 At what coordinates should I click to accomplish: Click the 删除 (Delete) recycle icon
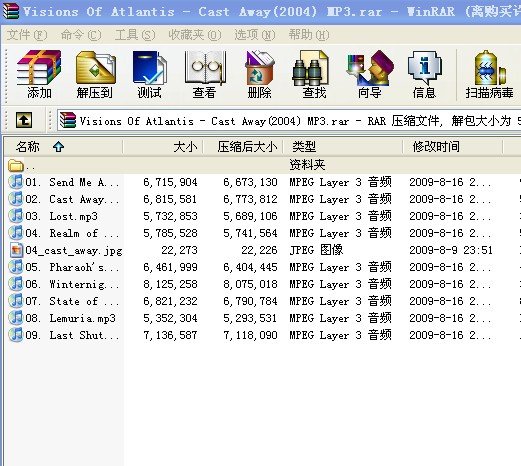click(x=259, y=74)
